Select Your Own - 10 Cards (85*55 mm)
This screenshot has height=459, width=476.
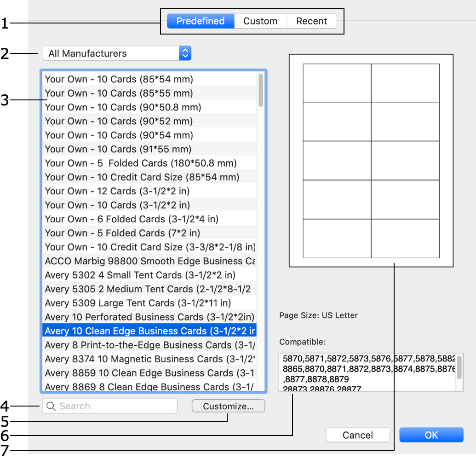point(149,93)
